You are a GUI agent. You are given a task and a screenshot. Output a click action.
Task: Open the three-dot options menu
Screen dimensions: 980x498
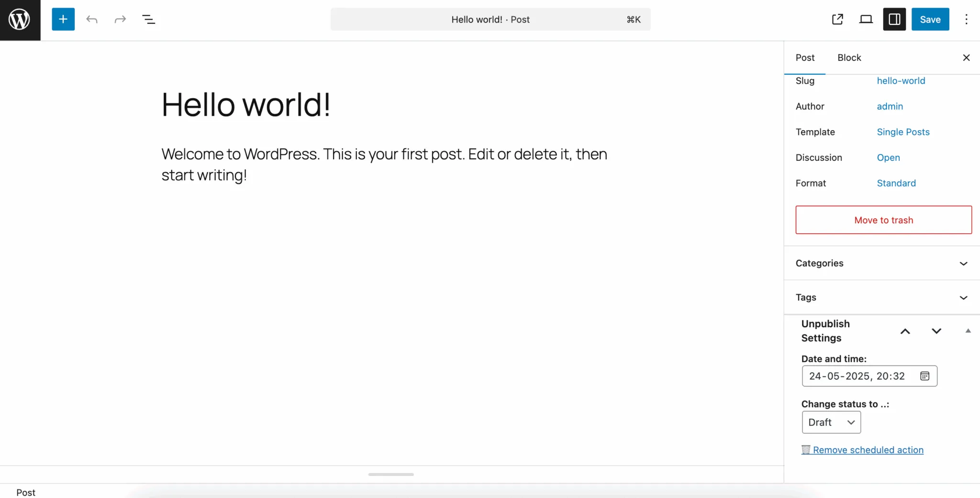pyautogui.click(x=967, y=19)
